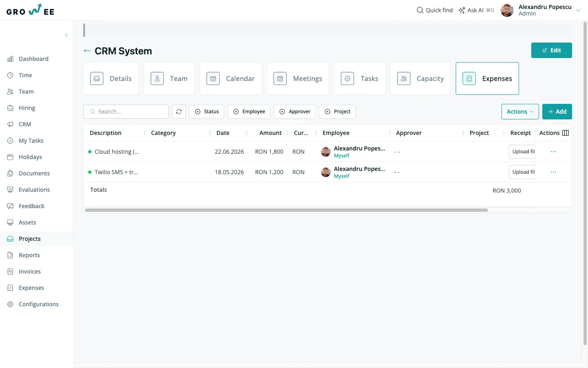Click the horizontal table scrollbar

pyautogui.click(x=286, y=210)
